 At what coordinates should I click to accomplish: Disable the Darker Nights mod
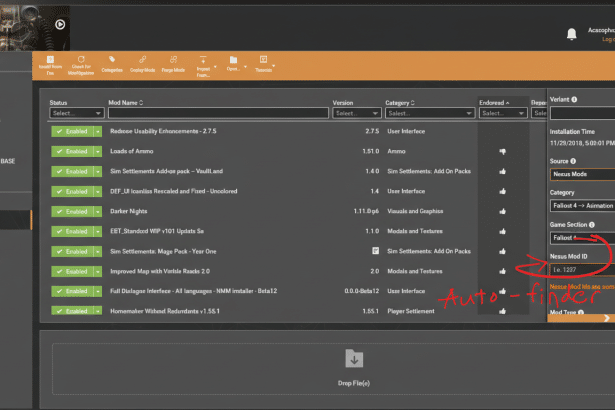(x=72, y=211)
